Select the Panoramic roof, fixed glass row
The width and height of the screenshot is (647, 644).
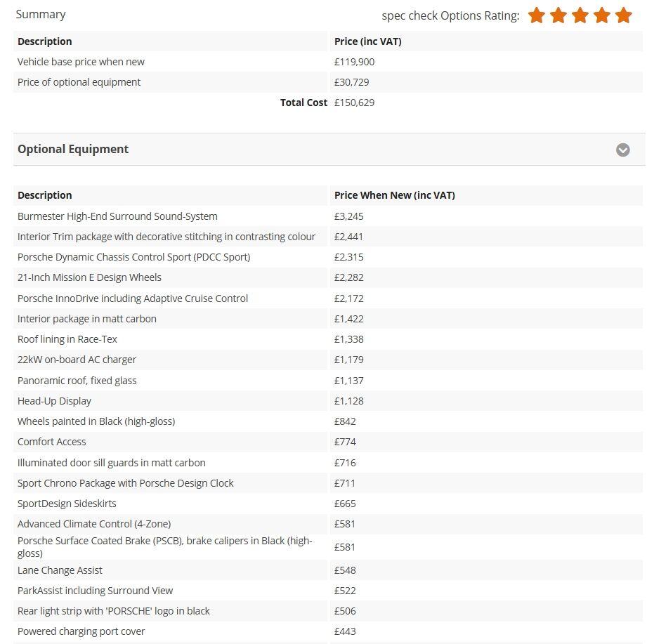click(77, 381)
